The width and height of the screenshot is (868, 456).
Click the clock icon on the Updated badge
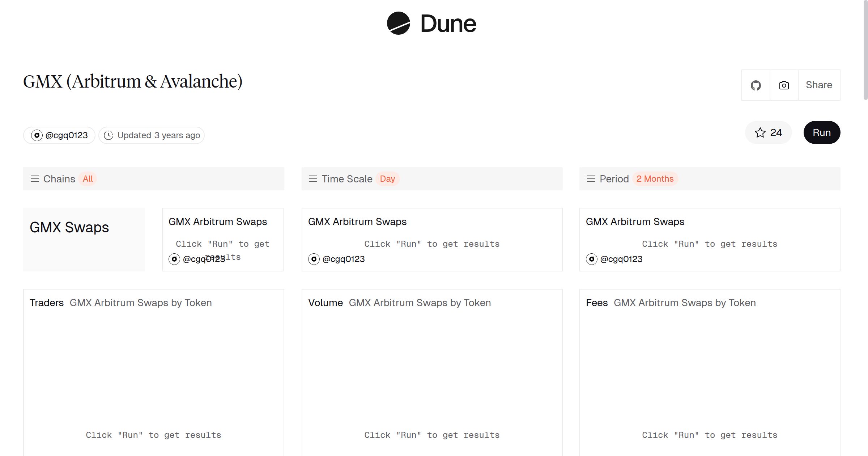tap(109, 135)
